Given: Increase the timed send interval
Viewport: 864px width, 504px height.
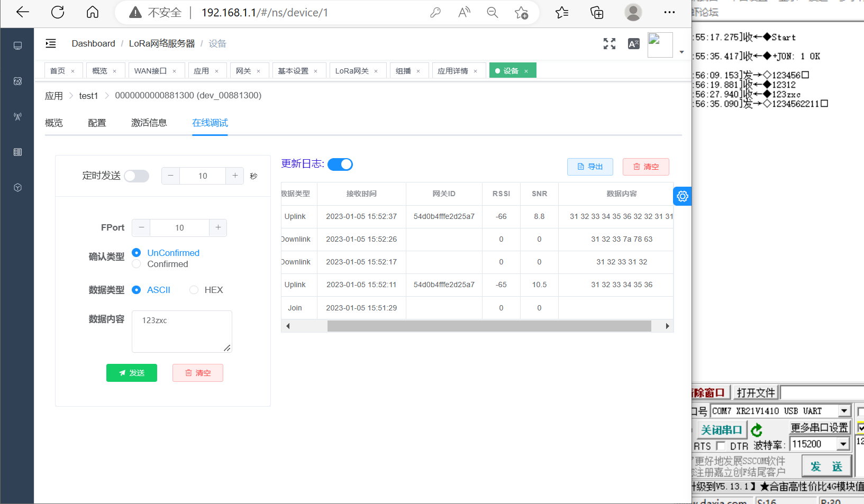Looking at the screenshot, I should coord(235,176).
